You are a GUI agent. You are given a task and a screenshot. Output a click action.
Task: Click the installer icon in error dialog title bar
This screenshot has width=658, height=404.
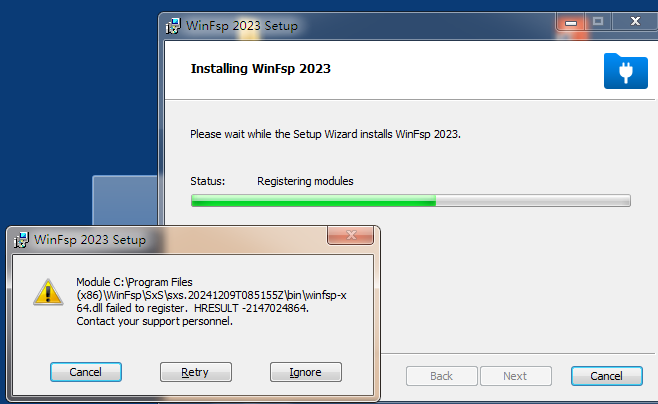[x=21, y=240]
